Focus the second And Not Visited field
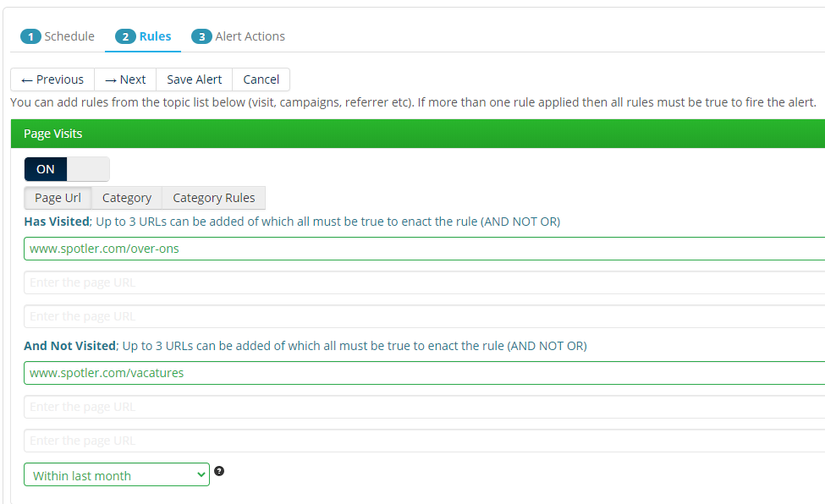The image size is (825, 504). 423,407
